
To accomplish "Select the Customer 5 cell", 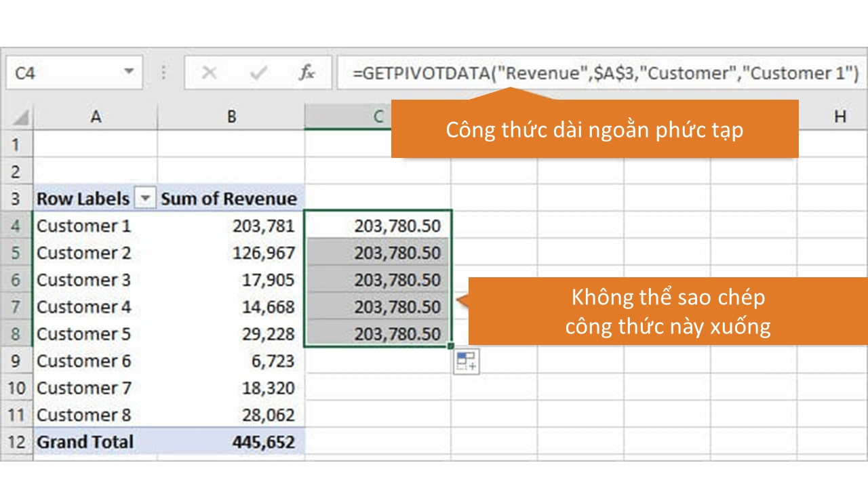I will click(x=96, y=334).
